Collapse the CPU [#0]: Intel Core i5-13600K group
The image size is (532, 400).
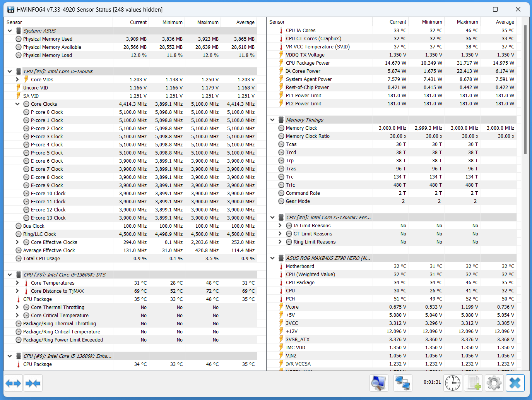click(10, 71)
